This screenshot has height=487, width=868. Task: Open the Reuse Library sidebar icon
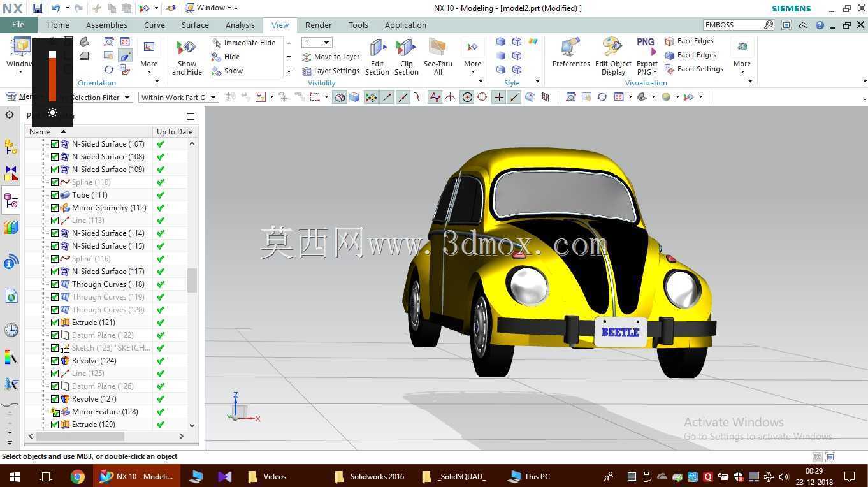click(11, 228)
